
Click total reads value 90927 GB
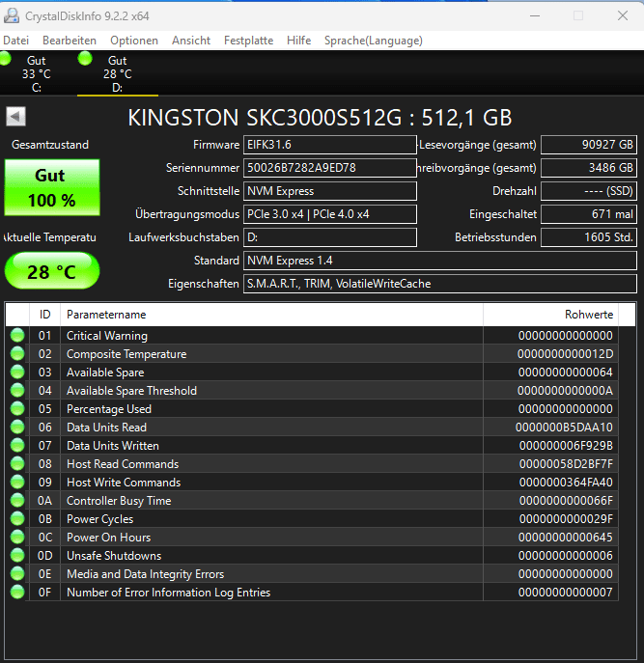[x=589, y=145]
